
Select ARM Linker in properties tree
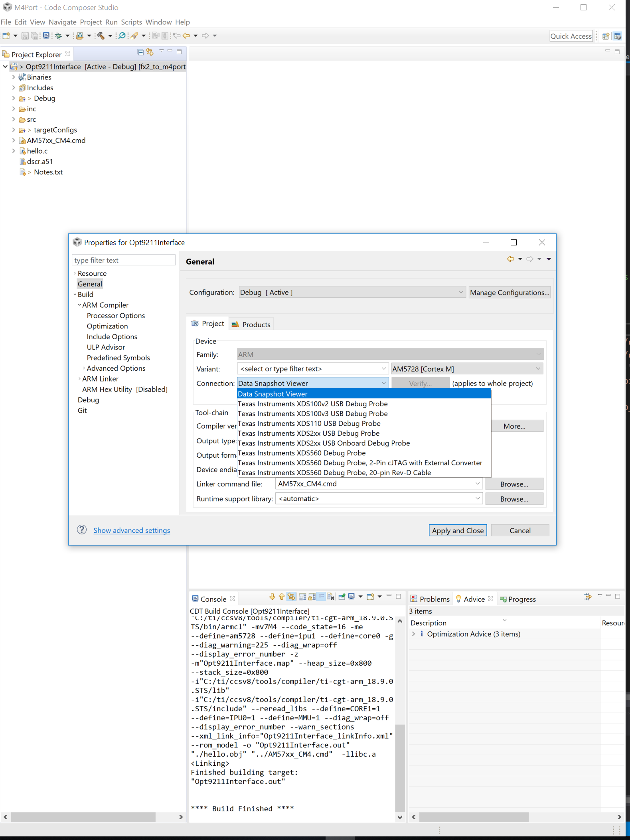coord(100,379)
